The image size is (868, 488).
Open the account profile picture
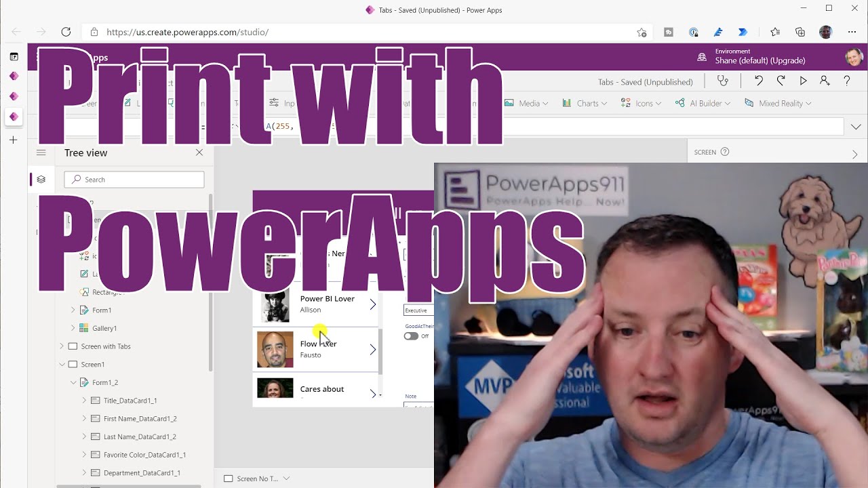(x=854, y=57)
